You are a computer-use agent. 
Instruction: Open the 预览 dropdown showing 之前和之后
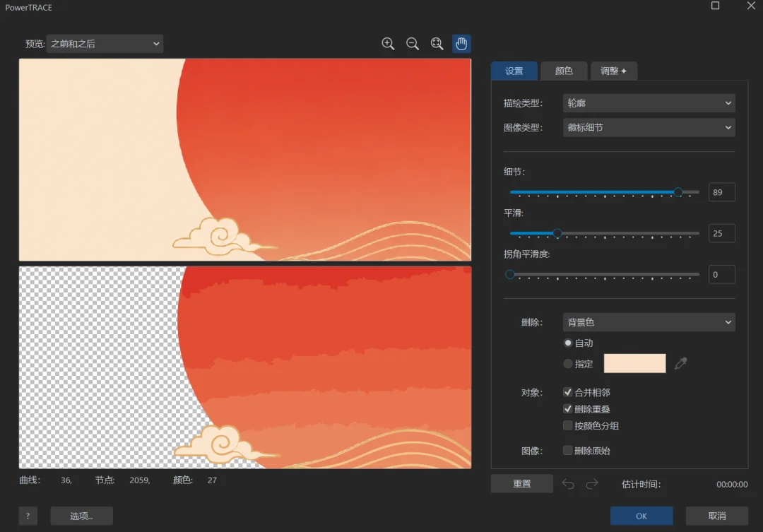click(105, 44)
